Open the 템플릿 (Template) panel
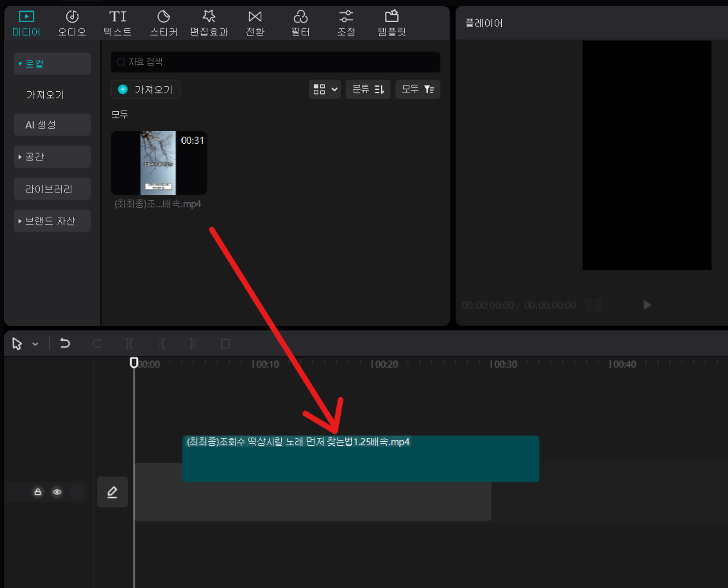This screenshot has height=588, width=728. 392,23
